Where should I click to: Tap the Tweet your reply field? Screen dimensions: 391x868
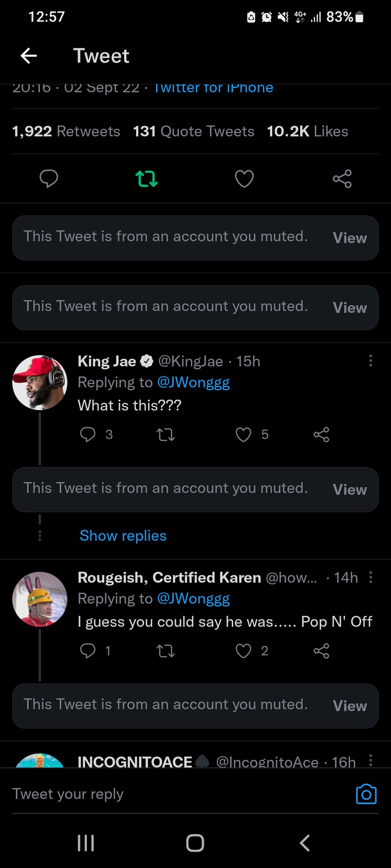pyautogui.click(x=170, y=794)
